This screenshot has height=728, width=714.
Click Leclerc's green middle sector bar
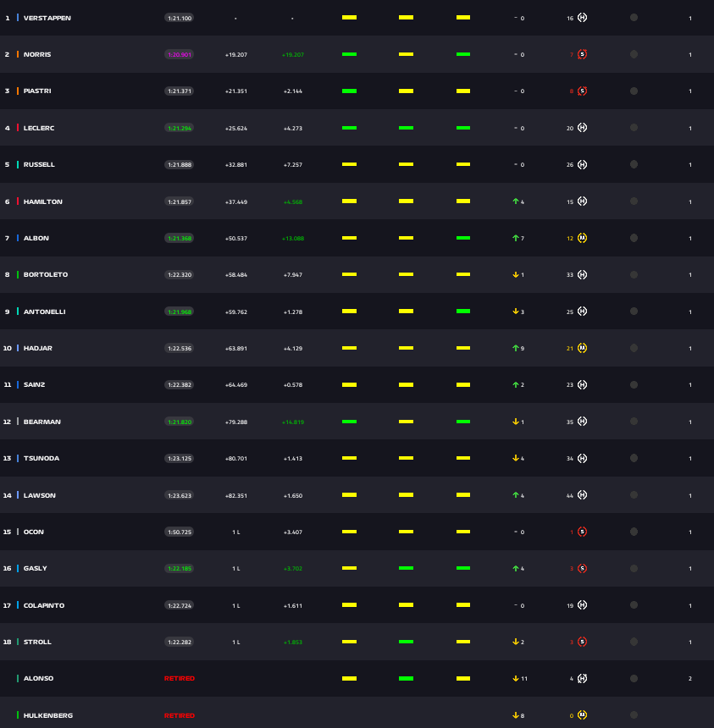(406, 128)
